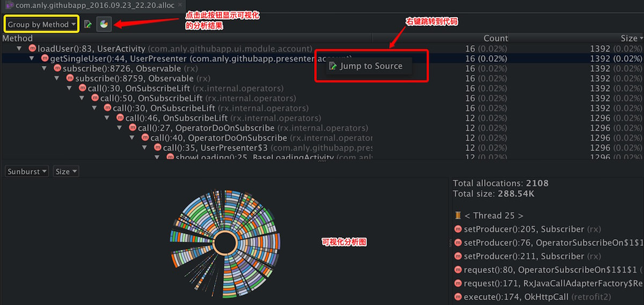The image size is (644, 305).
Task: Click method icon of setProducer():205 Subscriber
Action: click(x=458, y=229)
